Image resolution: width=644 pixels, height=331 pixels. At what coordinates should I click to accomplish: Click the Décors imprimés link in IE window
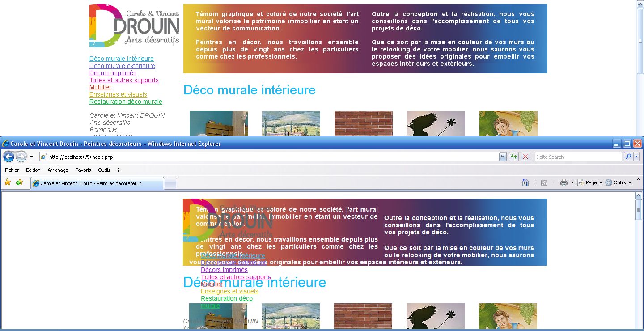224,270
